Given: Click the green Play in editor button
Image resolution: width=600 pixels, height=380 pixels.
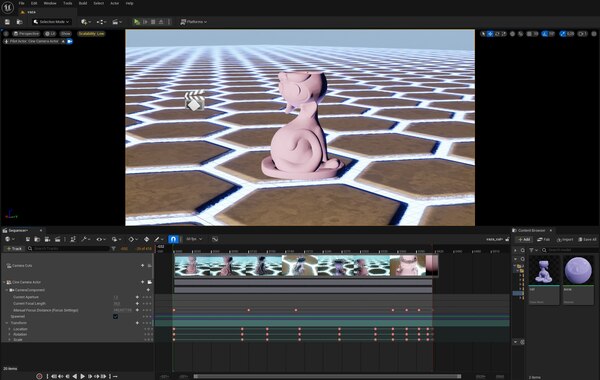Looking at the screenshot, I should [137, 22].
